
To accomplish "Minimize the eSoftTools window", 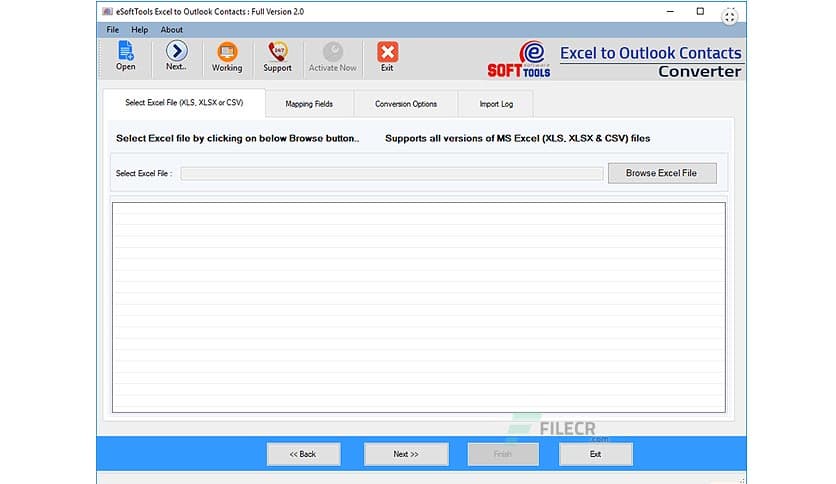I will pyautogui.click(x=670, y=11).
